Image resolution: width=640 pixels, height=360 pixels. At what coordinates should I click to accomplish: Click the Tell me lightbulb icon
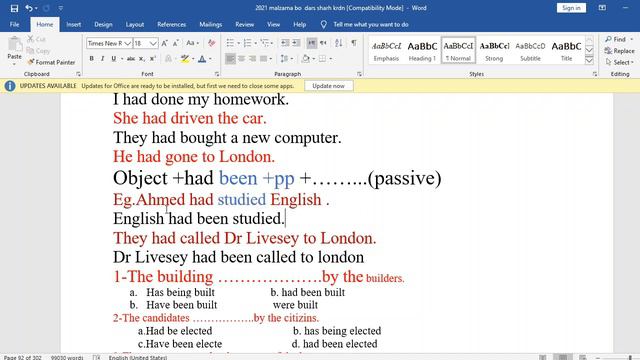324,24
